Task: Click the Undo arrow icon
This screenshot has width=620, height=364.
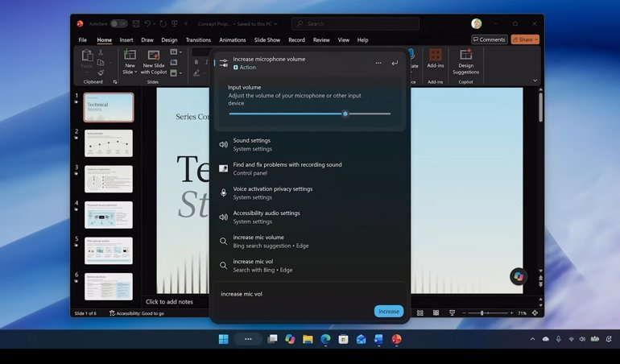Action: [147, 23]
